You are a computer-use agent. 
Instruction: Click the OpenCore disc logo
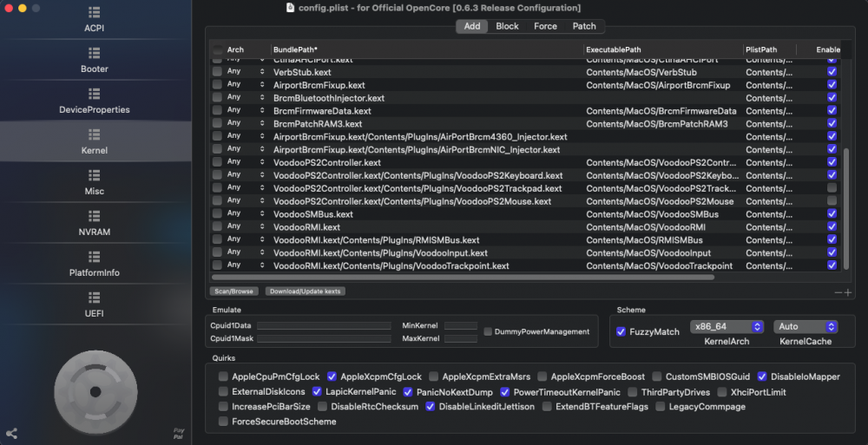point(95,392)
